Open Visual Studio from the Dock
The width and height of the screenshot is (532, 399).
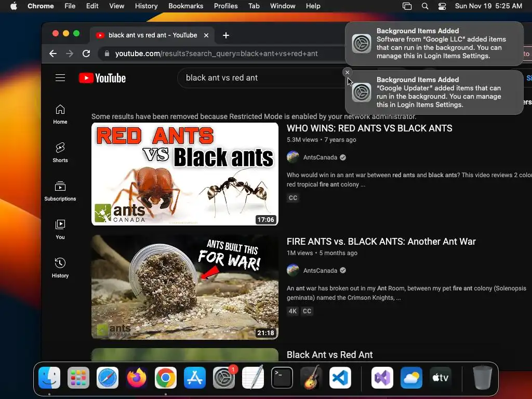382,378
